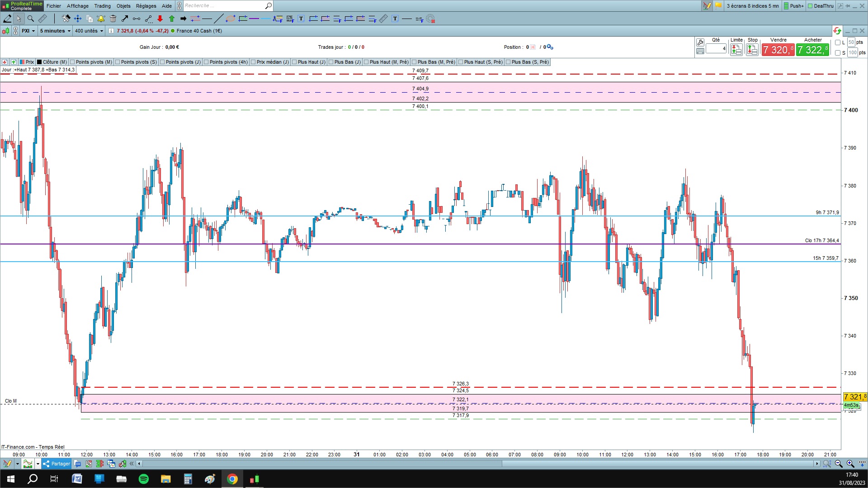This screenshot has height=488, width=868.
Task: Select the red down arrow tool
Action: 160,19
